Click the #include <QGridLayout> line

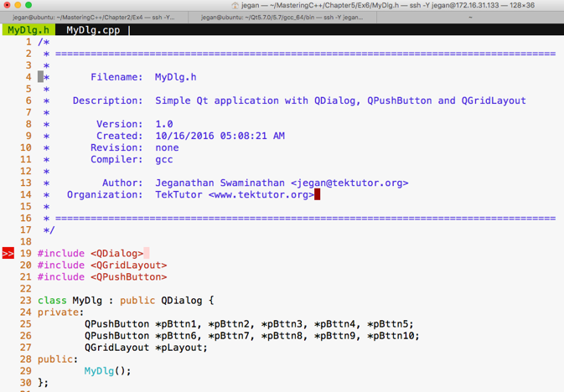coord(102,265)
